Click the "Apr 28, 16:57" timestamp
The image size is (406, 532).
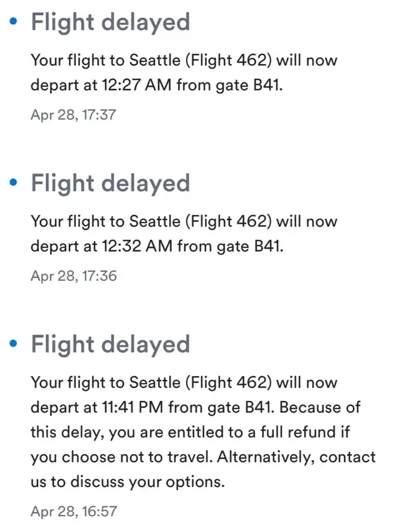tap(74, 510)
